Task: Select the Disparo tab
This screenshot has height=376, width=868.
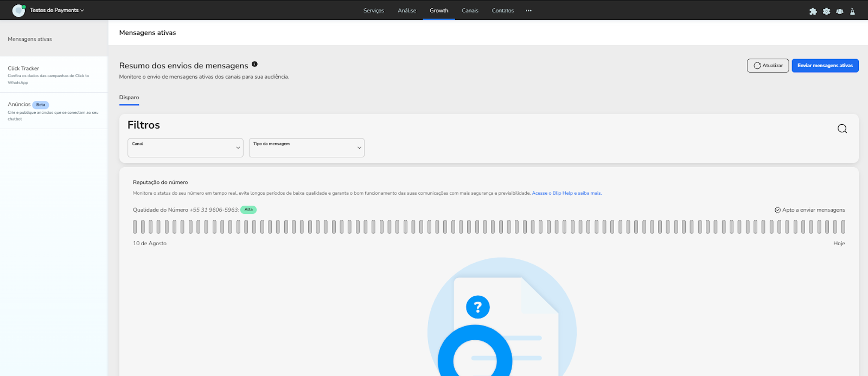Action: click(x=129, y=98)
